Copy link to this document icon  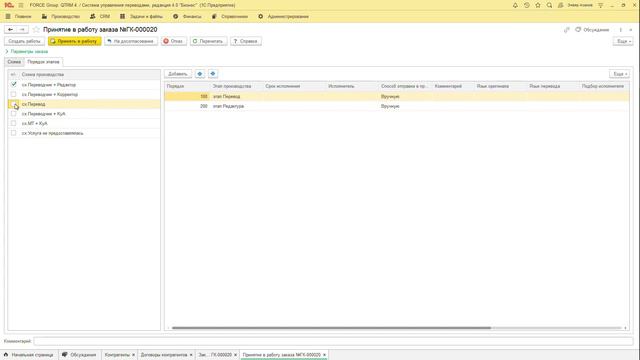567,30
